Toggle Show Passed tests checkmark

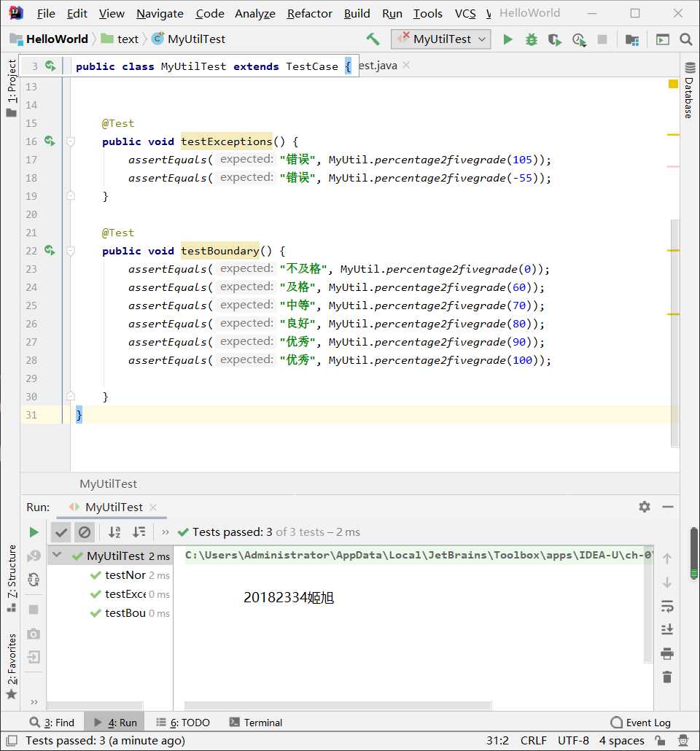61,532
